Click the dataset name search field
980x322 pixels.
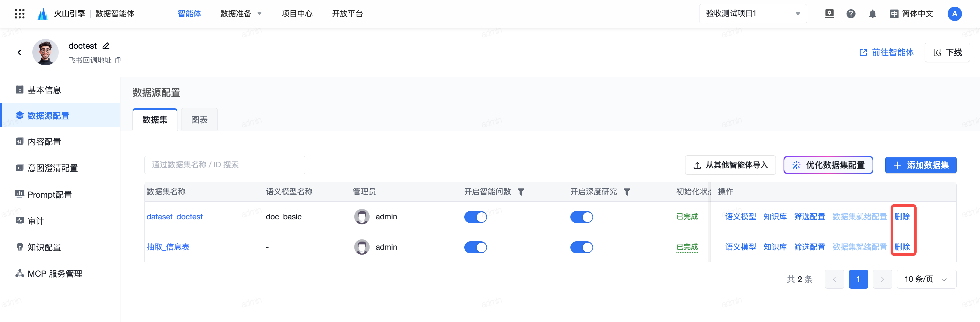point(224,165)
